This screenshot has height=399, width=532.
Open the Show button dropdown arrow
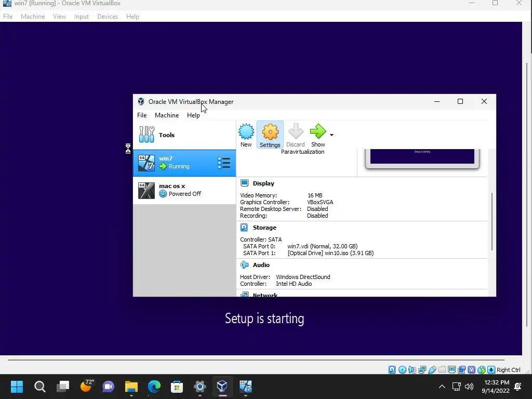click(332, 135)
